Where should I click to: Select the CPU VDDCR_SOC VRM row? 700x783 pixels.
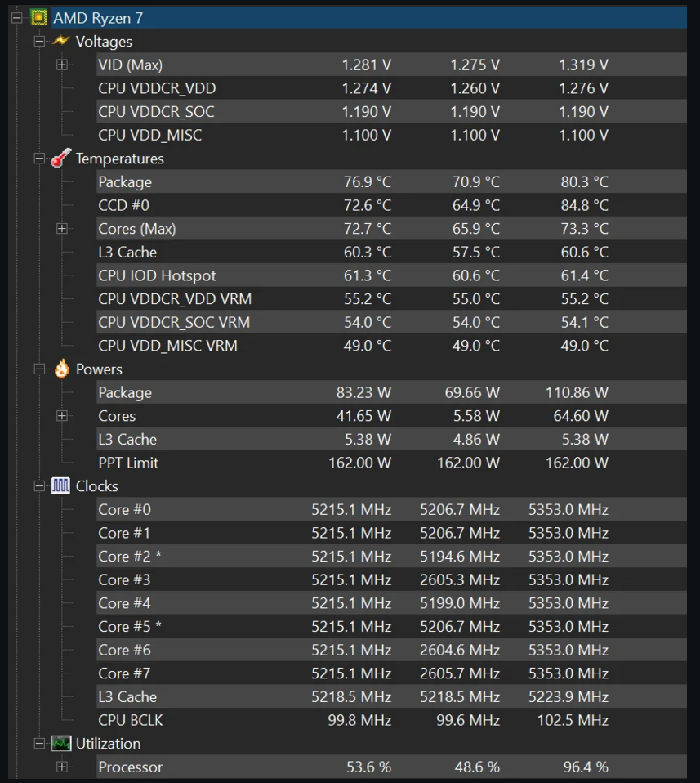pos(391,322)
